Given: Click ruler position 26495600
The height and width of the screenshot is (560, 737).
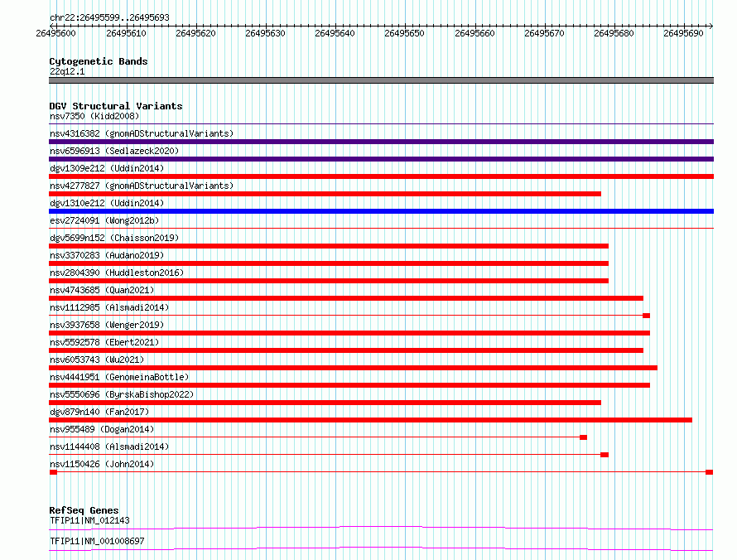Looking at the screenshot, I should coord(56,33).
